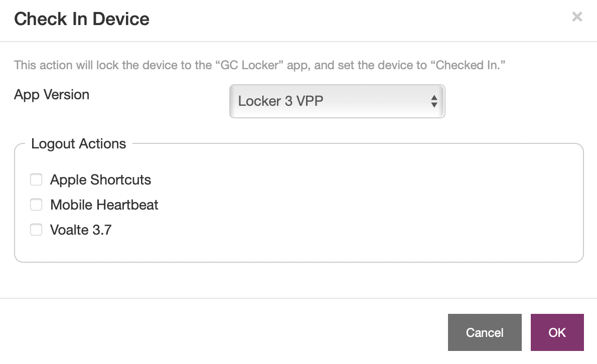Click the Apple Shortcuts label text
Image resolution: width=597 pixels, height=364 pixels.
tap(100, 180)
